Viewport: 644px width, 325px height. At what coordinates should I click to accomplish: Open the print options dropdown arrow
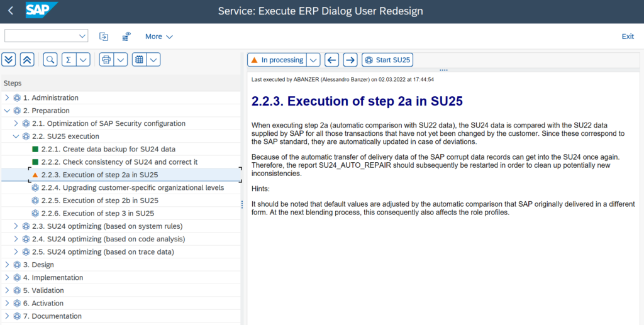pos(120,60)
